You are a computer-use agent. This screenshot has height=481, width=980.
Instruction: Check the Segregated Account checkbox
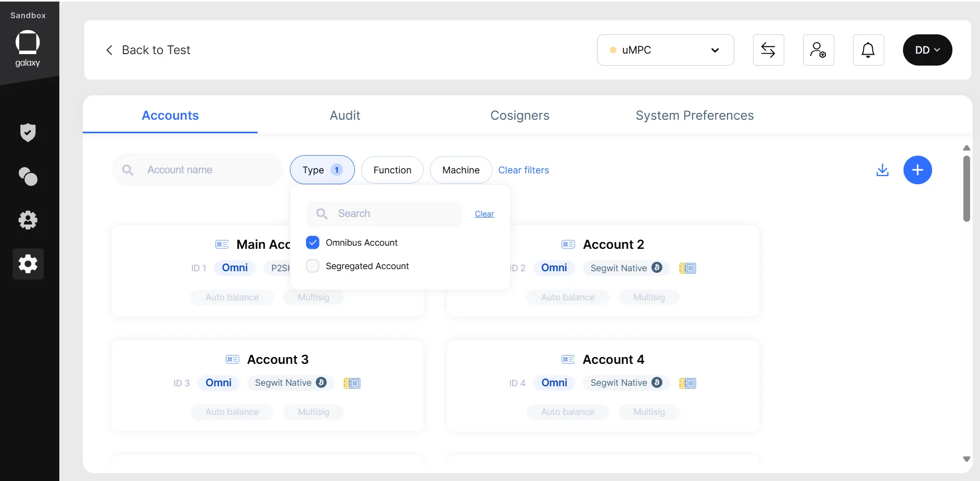(x=313, y=266)
